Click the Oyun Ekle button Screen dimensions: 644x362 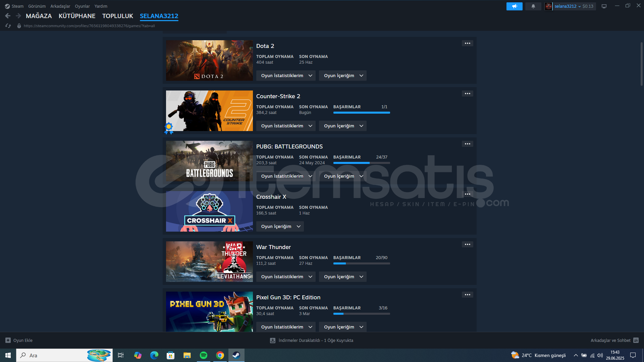click(x=19, y=340)
